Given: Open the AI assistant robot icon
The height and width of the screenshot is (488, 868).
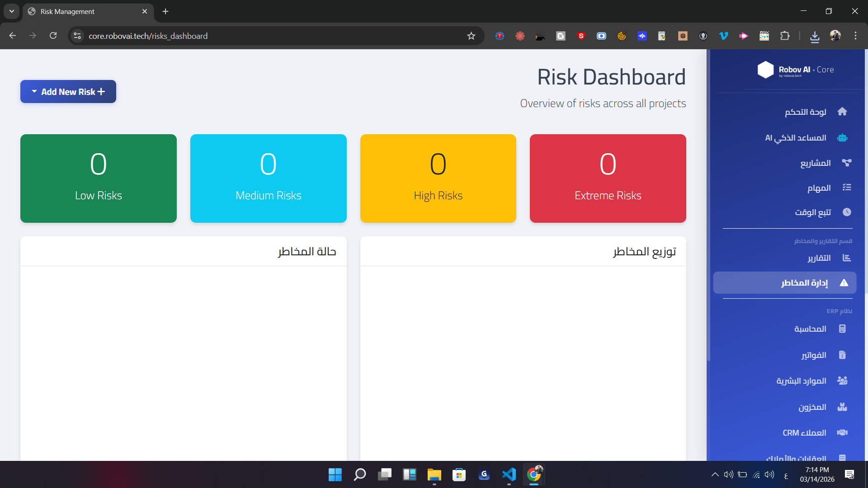Looking at the screenshot, I should click(842, 138).
